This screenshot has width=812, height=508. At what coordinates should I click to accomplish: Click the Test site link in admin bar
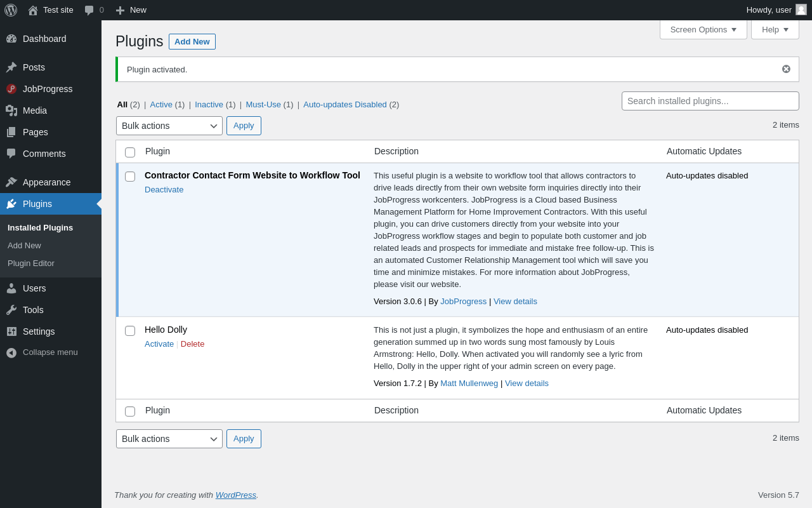pyautogui.click(x=58, y=10)
